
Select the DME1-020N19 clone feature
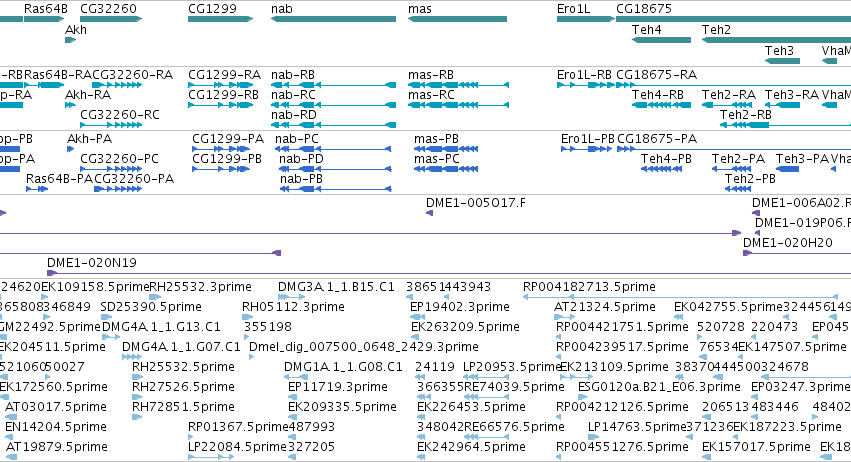[449, 273]
